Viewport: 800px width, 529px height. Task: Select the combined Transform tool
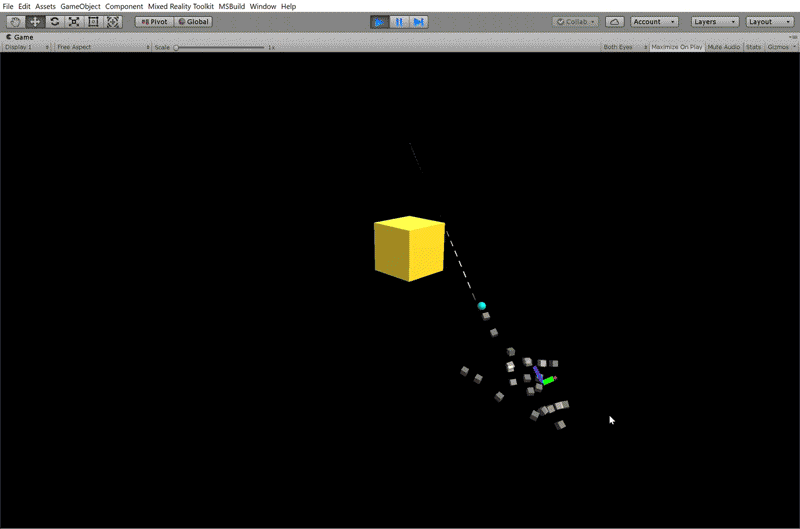coord(113,21)
